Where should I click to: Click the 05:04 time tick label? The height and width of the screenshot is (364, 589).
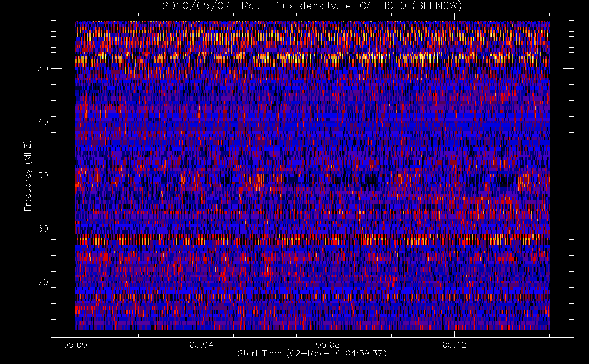coord(201,345)
